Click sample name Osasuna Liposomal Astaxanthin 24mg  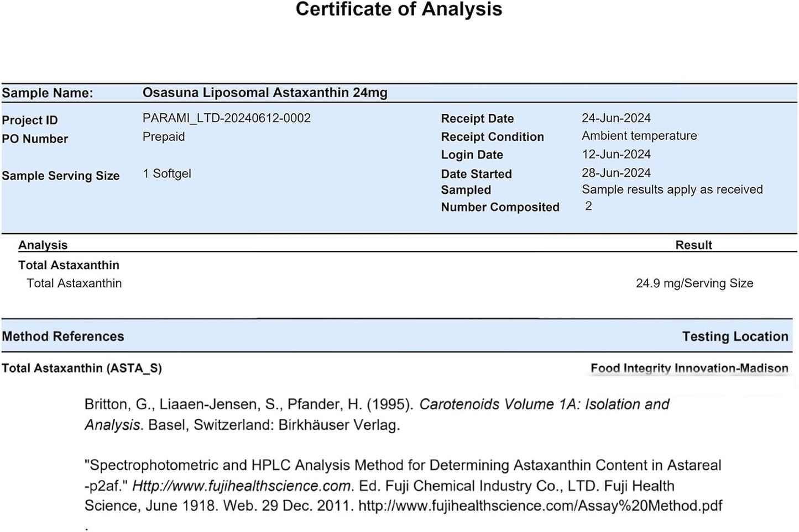(265, 92)
